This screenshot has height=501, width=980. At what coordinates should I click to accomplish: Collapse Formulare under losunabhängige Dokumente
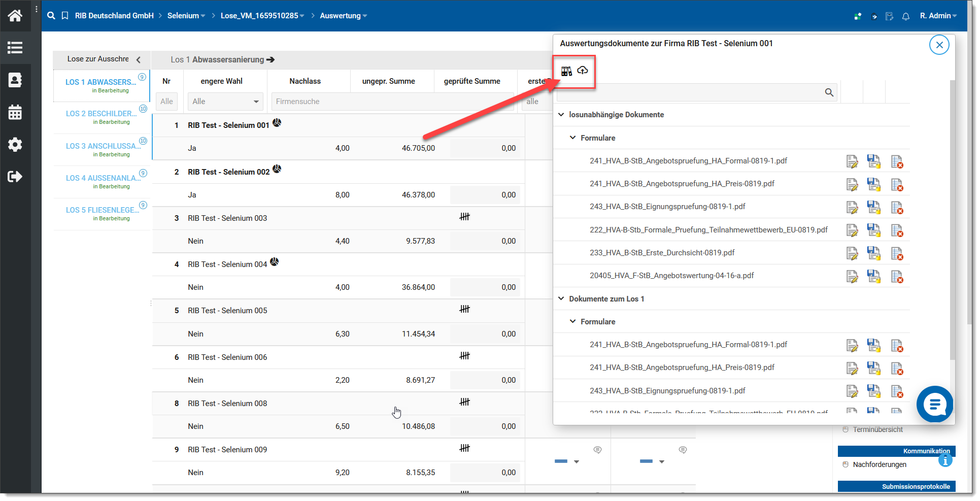572,138
